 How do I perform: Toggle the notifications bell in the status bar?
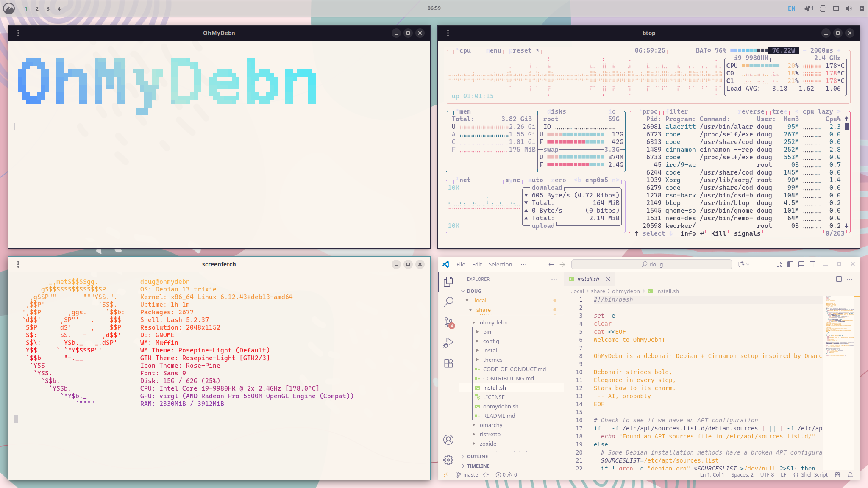[x=850, y=474]
